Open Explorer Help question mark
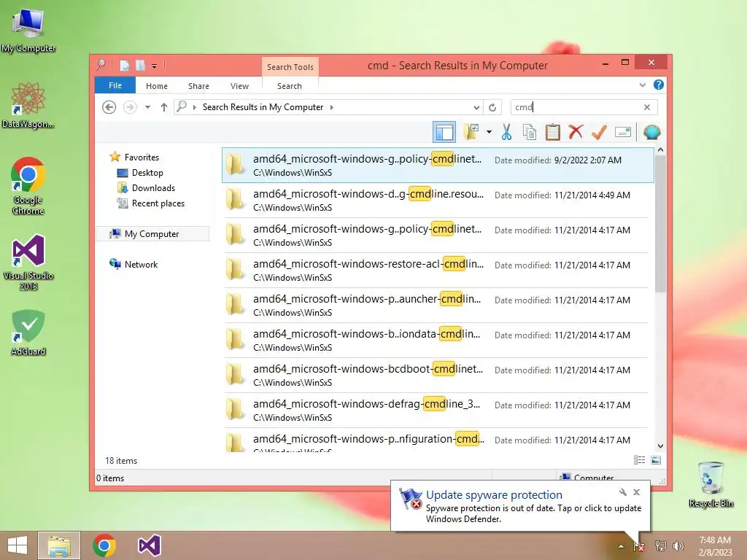Screen dimensions: 747x560 tap(659, 85)
